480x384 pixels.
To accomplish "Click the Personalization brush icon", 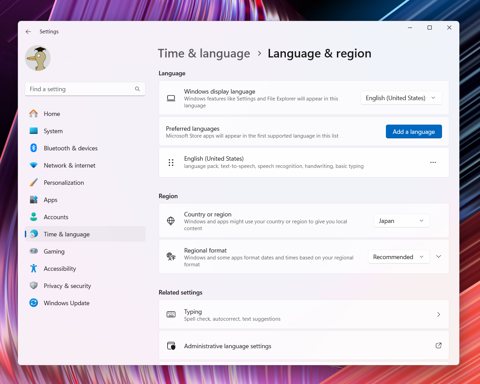I will pos(33,182).
